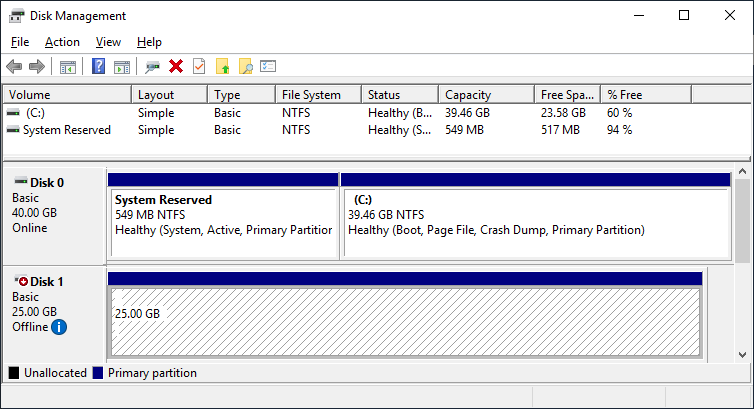The width and height of the screenshot is (754, 409).
Task: Open the View menu
Action: click(108, 42)
